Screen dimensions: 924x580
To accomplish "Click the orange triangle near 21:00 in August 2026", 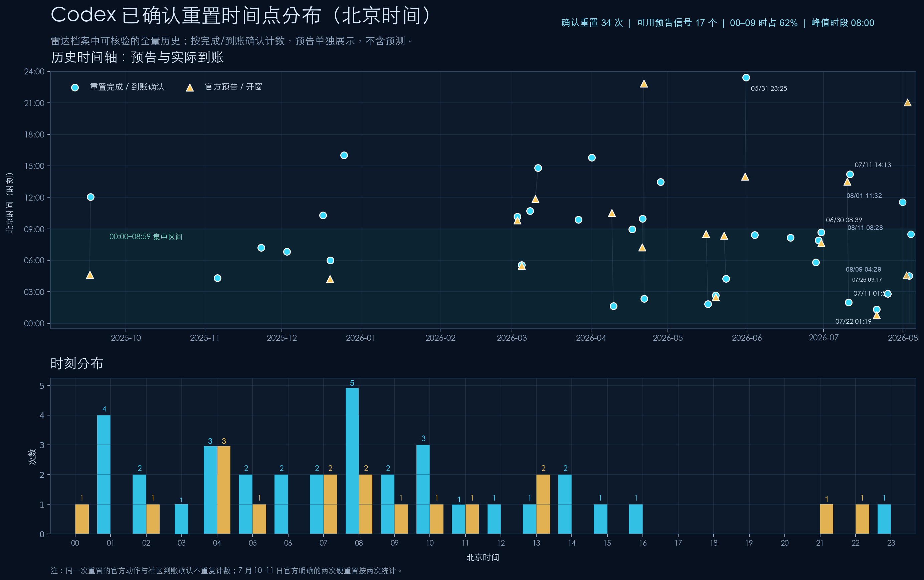I will (908, 102).
